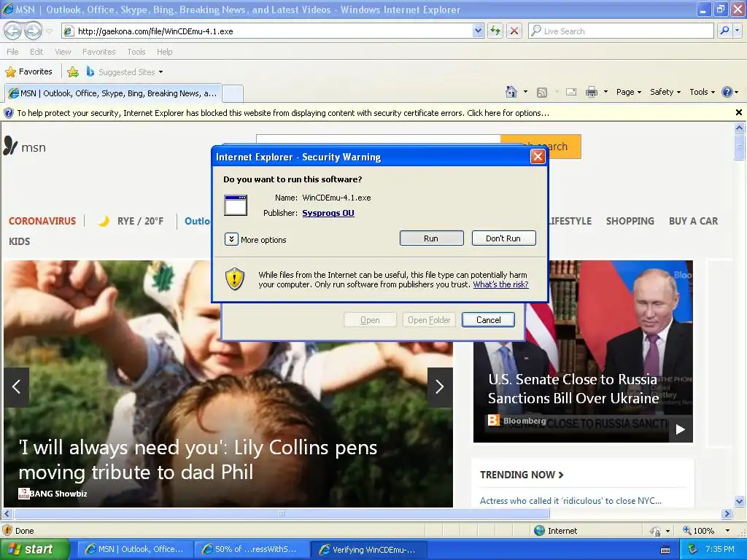Image resolution: width=747 pixels, height=560 pixels.
Task: Show previous slide on MSN carousel
Action: tap(16, 386)
